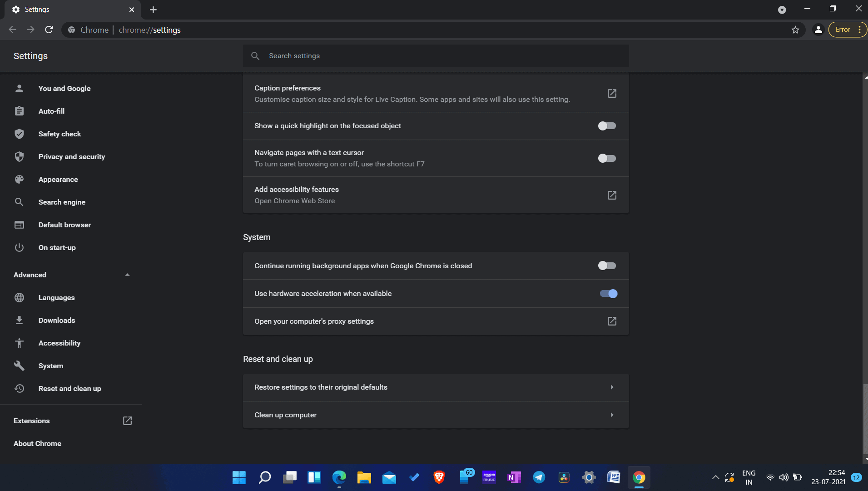This screenshot has width=868, height=491.
Task: Toggle Navigate pages with a text cursor
Action: 607,158
